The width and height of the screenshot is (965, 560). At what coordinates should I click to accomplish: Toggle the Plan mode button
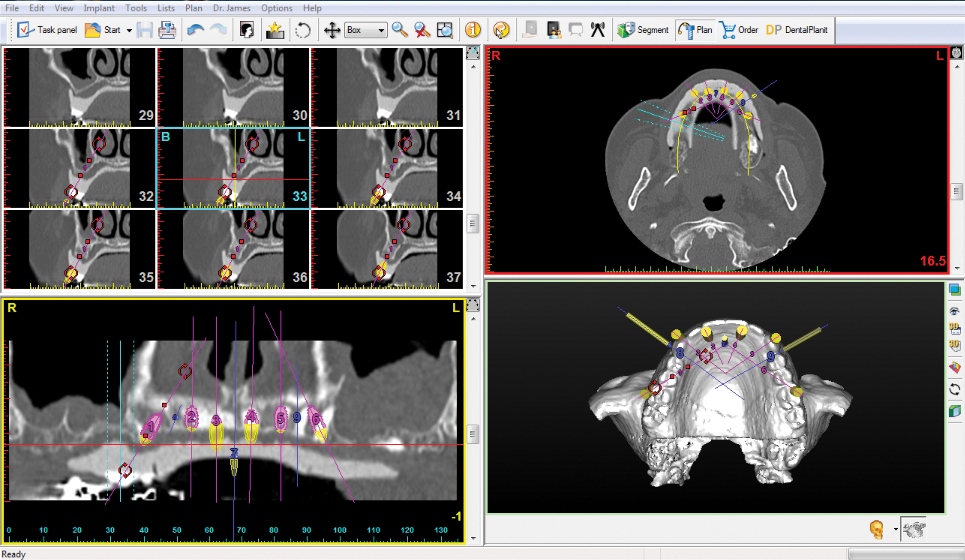pos(695,30)
